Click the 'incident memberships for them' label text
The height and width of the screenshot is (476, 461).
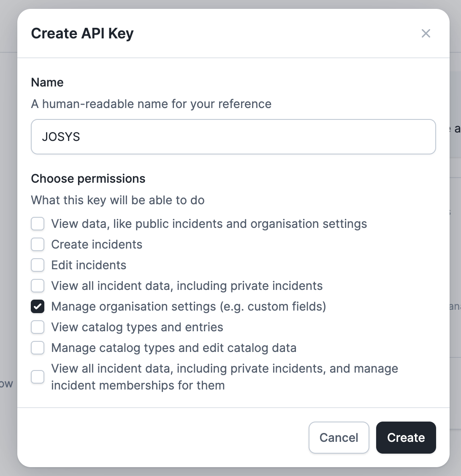click(138, 385)
